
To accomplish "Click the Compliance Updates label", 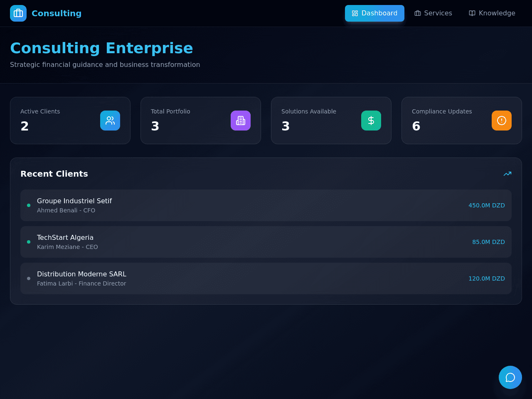I will [x=442, y=111].
